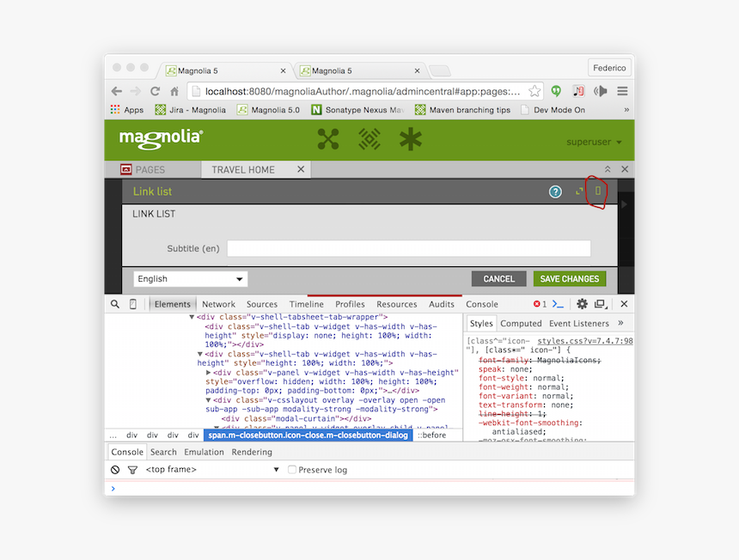The height and width of the screenshot is (560, 739).
Task: Open the English language dropdown
Action: pos(191,279)
